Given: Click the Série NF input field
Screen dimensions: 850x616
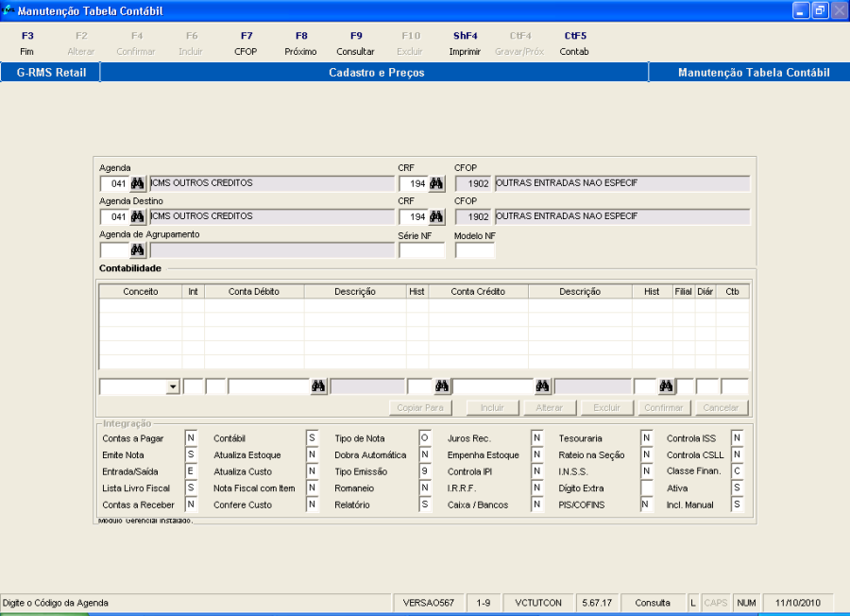Looking at the screenshot, I should coord(421,250).
